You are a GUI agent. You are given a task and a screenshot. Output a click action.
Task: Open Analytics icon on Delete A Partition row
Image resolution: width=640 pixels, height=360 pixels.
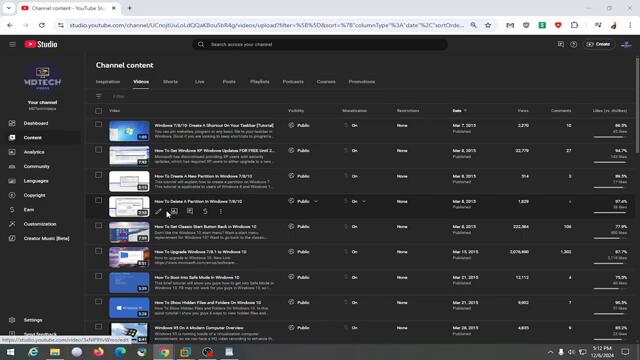click(x=174, y=211)
